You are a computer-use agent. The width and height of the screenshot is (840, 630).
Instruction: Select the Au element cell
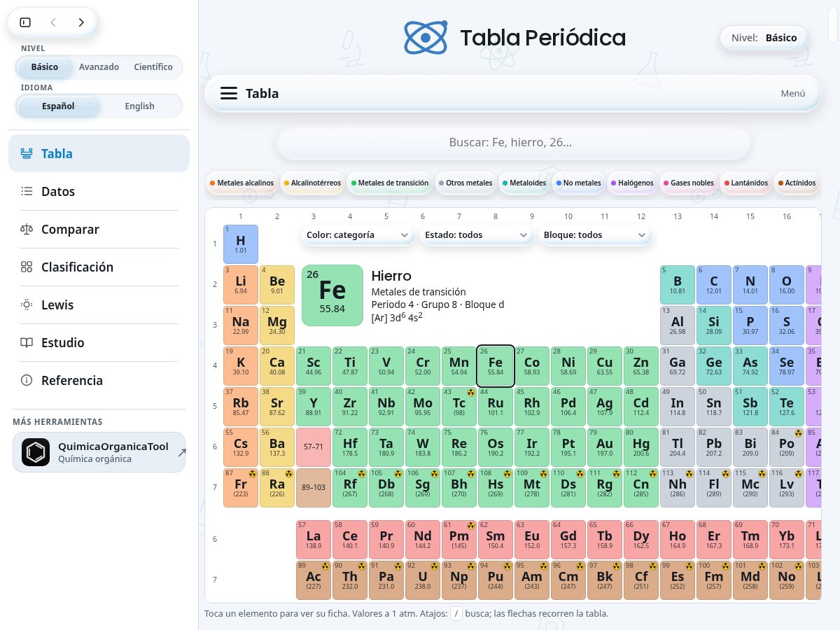(605, 447)
